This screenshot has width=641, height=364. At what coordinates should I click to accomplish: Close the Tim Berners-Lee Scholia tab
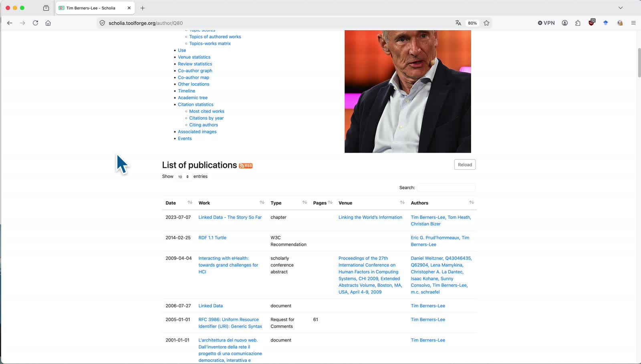129,8
